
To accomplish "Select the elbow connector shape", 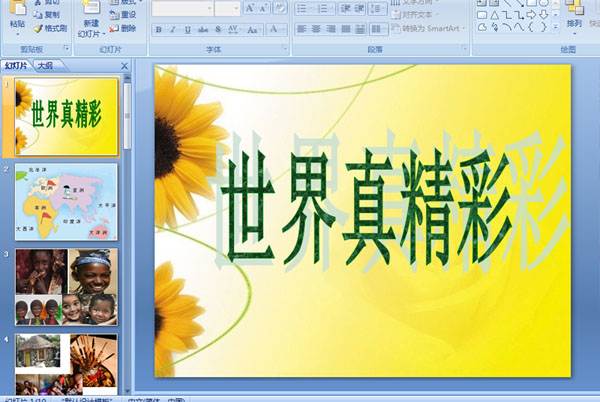I will coord(507,15).
